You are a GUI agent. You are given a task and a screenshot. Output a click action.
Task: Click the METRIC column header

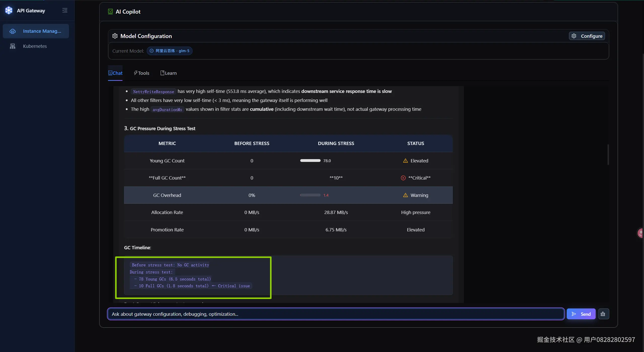point(167,143)
